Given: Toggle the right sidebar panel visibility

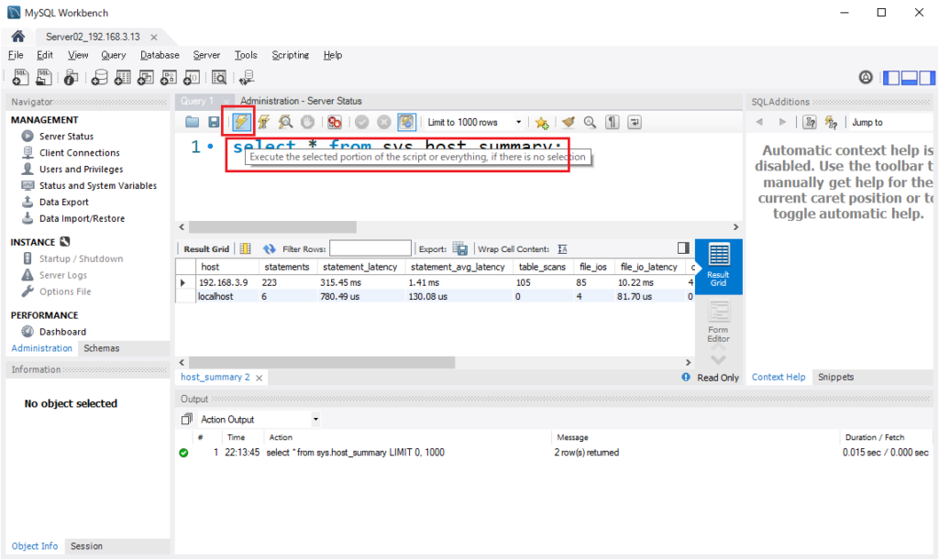Looking at the screenshot, I should point(926,78).
